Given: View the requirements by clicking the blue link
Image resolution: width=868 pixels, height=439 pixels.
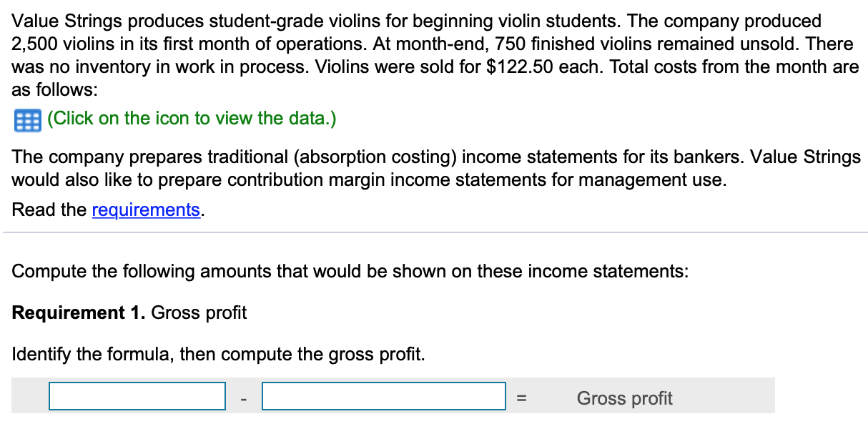Looking at the screenshot, I should pyautogui.click(x=145, y=209).
